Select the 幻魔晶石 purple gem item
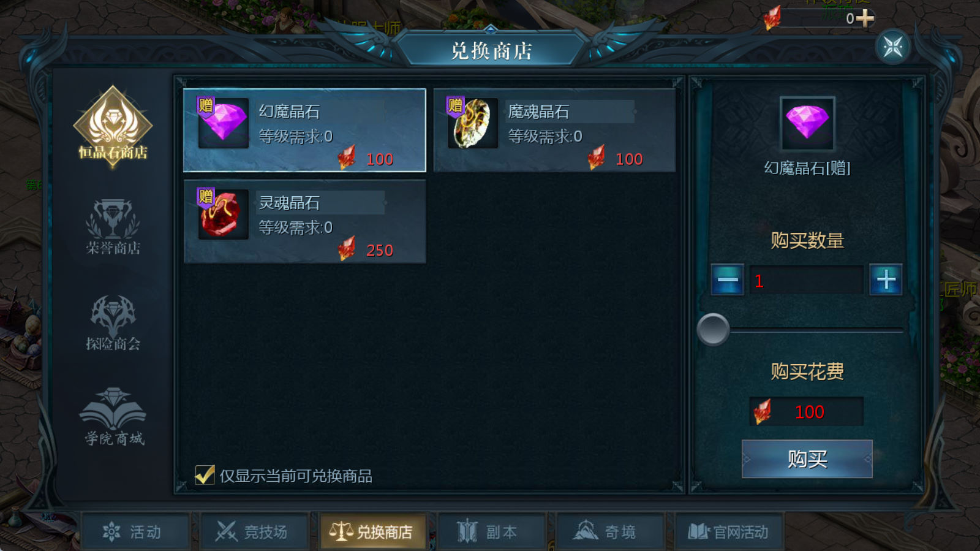Viewport: 980px width, 551px height. 304,130
